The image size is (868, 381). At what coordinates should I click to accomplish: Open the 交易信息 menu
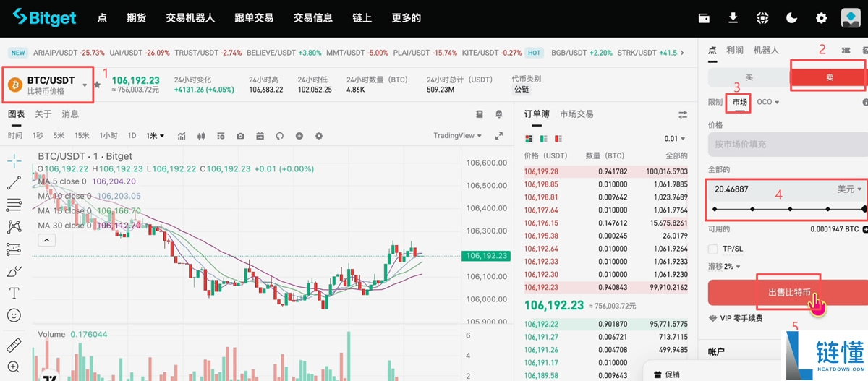313,18
